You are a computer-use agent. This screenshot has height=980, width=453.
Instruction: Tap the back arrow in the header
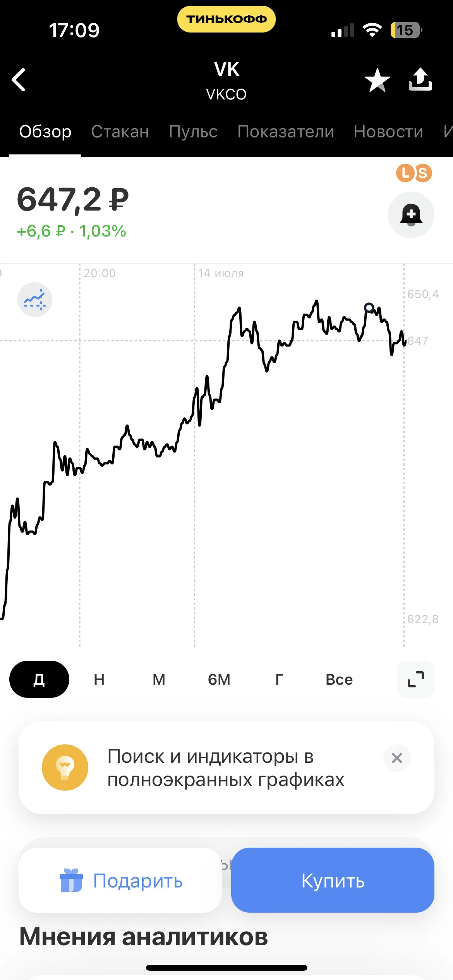19,80
